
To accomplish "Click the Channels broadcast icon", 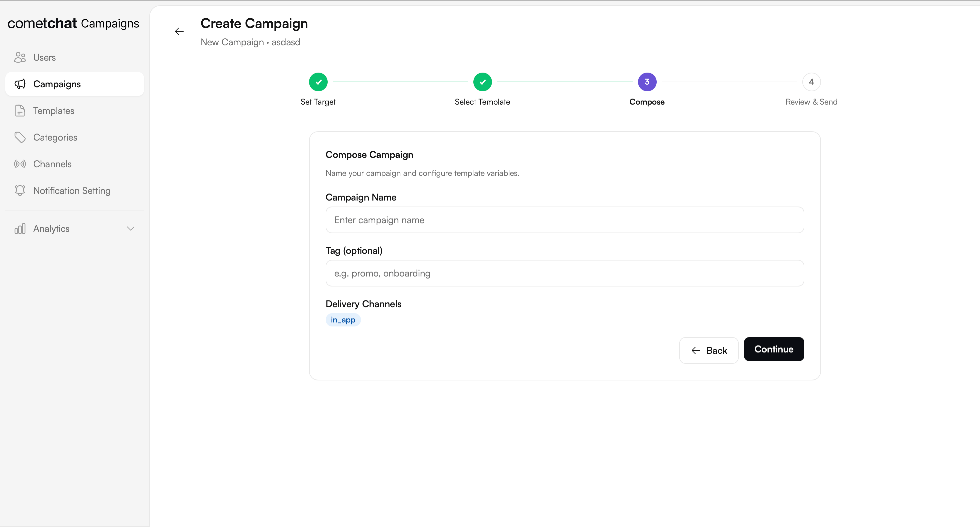I will coord(20,164).
